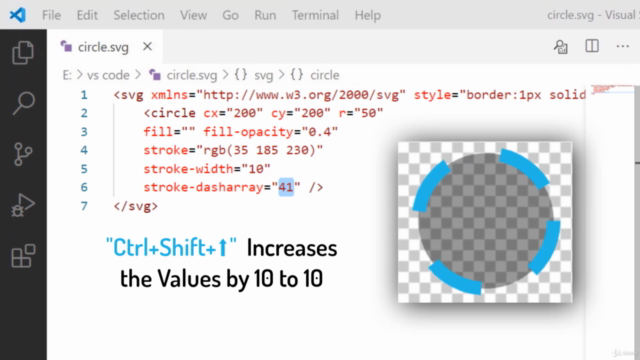The width and height of the screenshot is (640, 360).
Task: Close the circle.svg tab
Action: coord(147,47)
